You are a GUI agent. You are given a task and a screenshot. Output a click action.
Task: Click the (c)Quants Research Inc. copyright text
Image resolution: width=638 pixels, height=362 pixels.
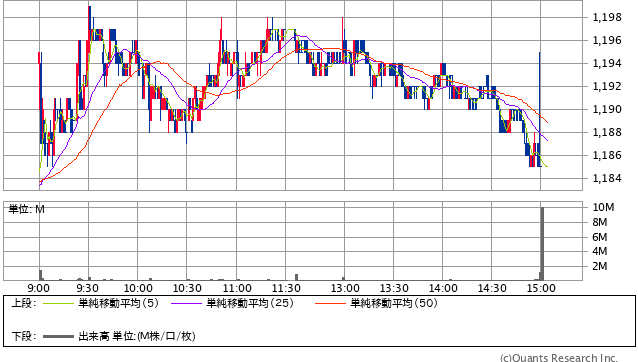[559, 358]
